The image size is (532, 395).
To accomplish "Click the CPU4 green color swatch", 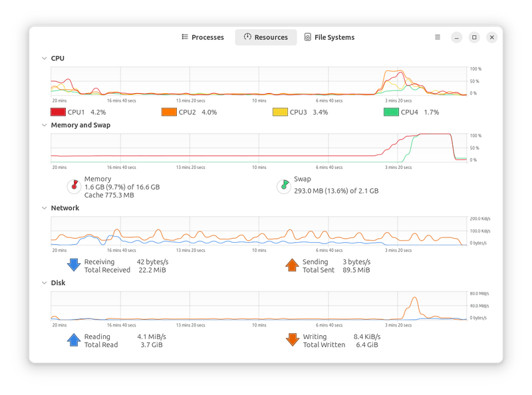I will (391, 112).
